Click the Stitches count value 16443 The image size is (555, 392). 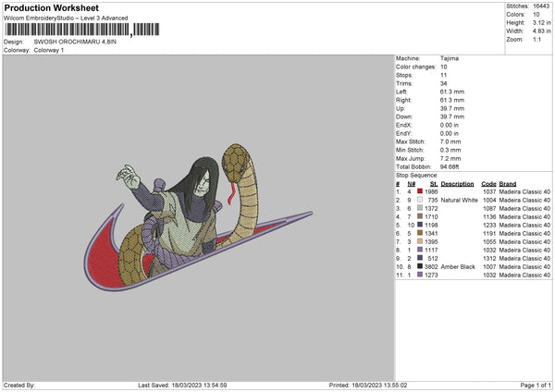541,6
